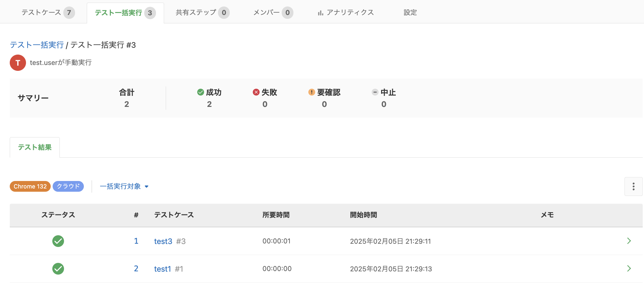Screen dimensions: 644x284
Task: Select the テスト結果 sub-tab
Action: coord(35,148)
